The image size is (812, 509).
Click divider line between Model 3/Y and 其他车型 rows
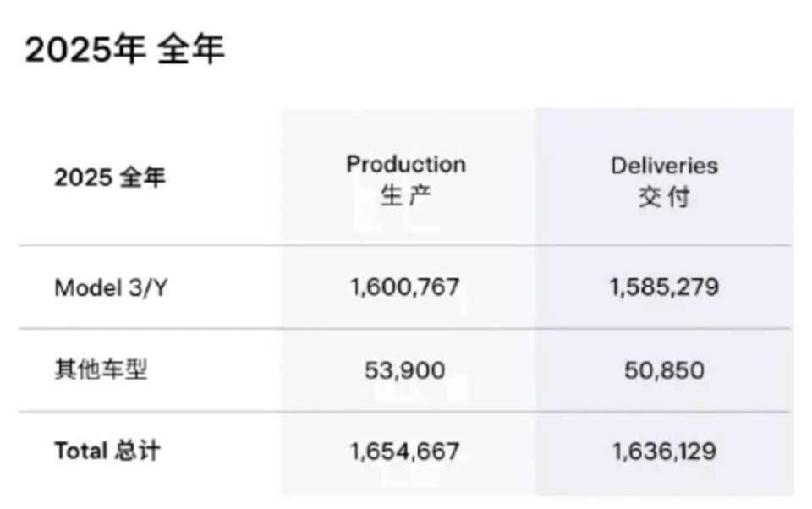tap(406, 329)
